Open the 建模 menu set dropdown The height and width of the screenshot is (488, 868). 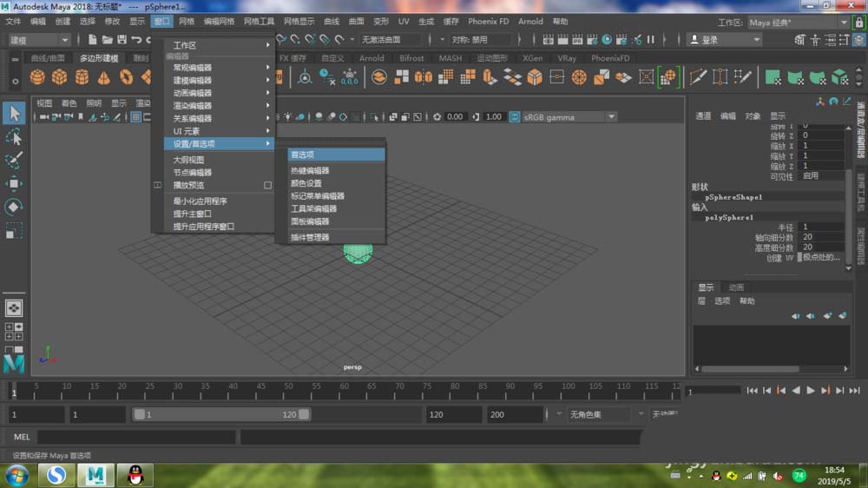click(39, 40)
